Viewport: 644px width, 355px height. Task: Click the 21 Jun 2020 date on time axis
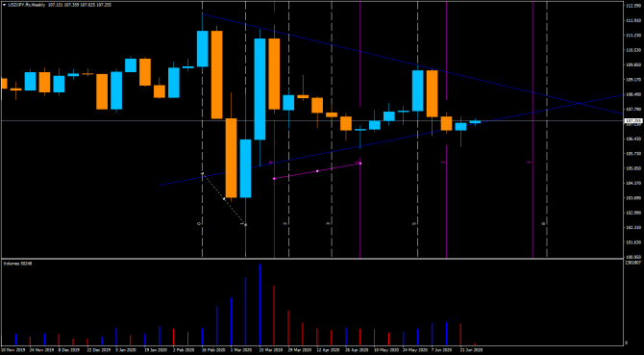click(469, 350)
